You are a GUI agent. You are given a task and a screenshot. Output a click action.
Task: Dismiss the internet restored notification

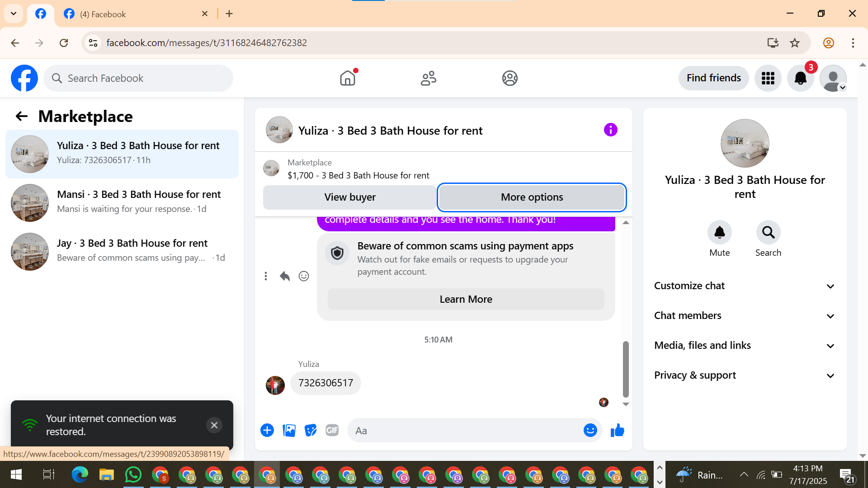pyautogui.click(x=214, y=425)
